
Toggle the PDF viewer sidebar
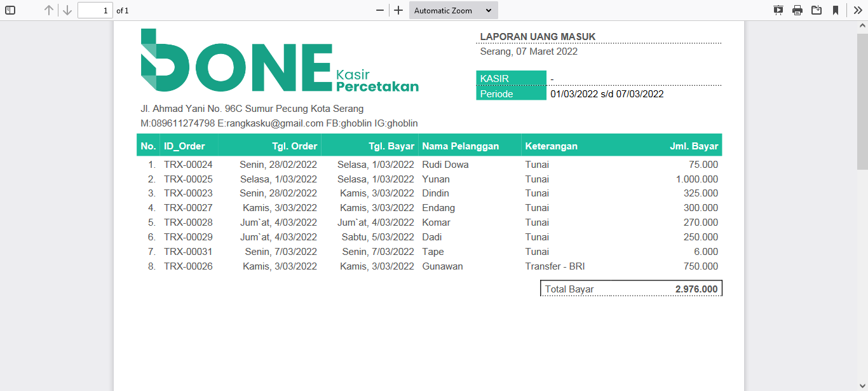click(10, 10)
